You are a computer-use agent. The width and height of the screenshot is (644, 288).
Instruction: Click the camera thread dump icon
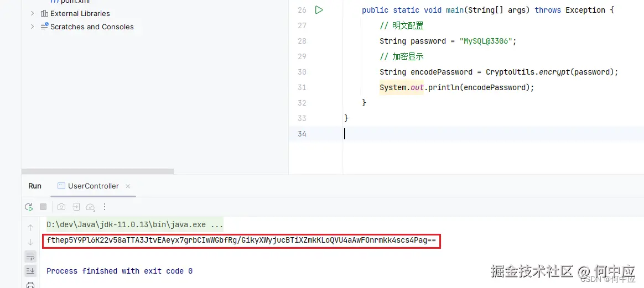tap(61, 207)
